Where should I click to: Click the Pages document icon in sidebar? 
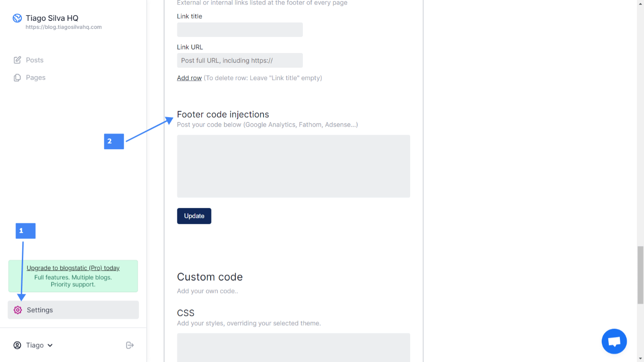[x=17, y=77]
